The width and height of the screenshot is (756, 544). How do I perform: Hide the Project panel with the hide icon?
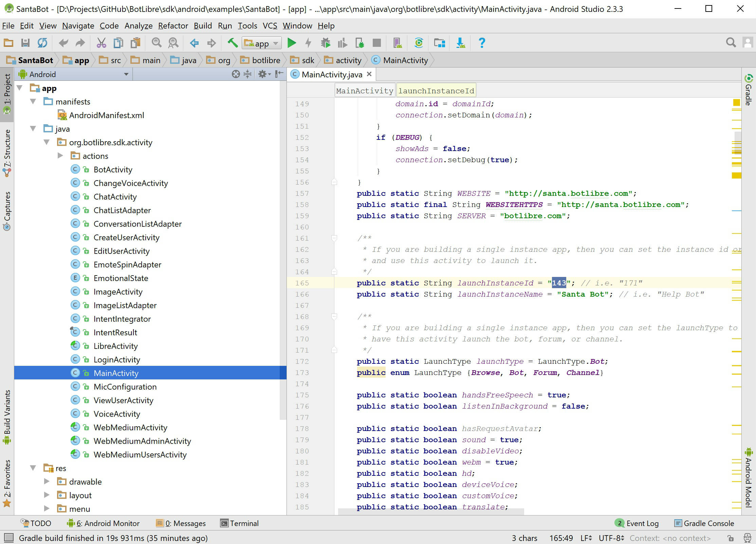coord(279,74)
